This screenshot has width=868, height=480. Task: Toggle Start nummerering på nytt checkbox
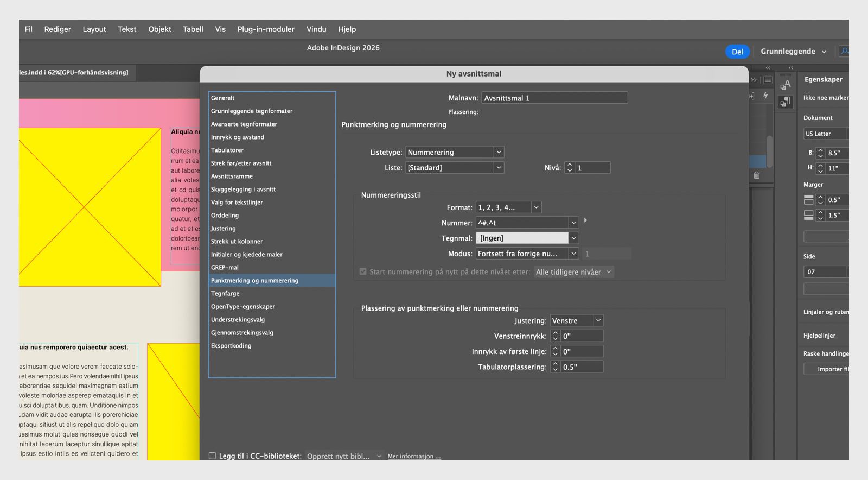363,271
